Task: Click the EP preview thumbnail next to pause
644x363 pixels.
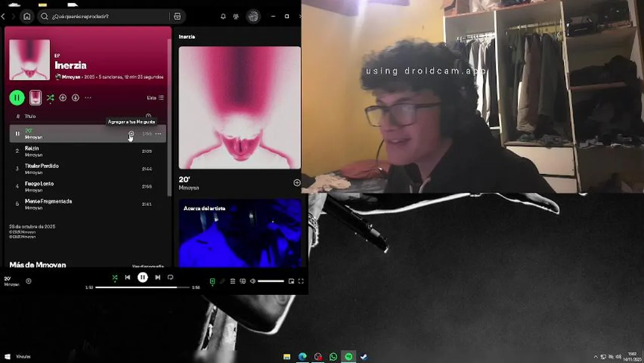Action: 35,98
